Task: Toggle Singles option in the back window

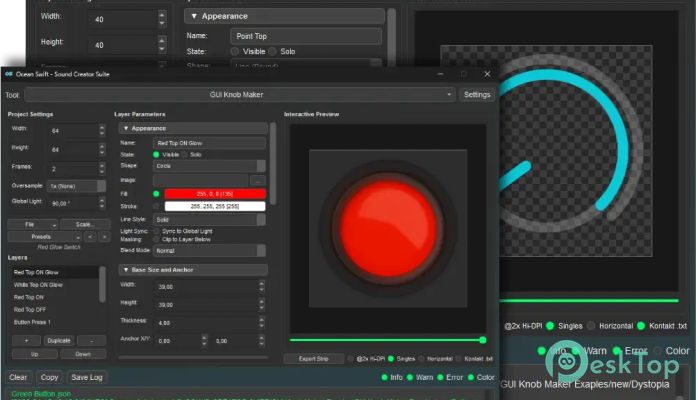Action: [x=550, y=326]
